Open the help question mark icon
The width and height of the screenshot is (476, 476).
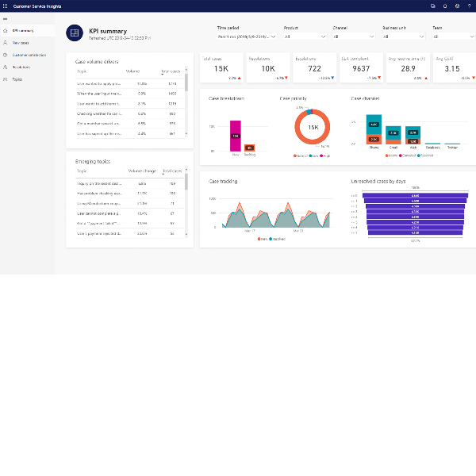tap(469, 6)
